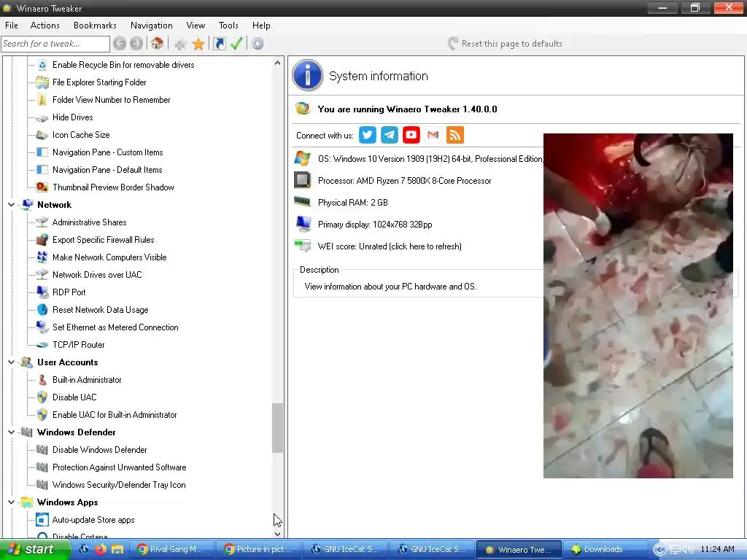The image size is (747, 560).
Task: Select Export Specific Firewall Rules
Action: tap(103, 240)
